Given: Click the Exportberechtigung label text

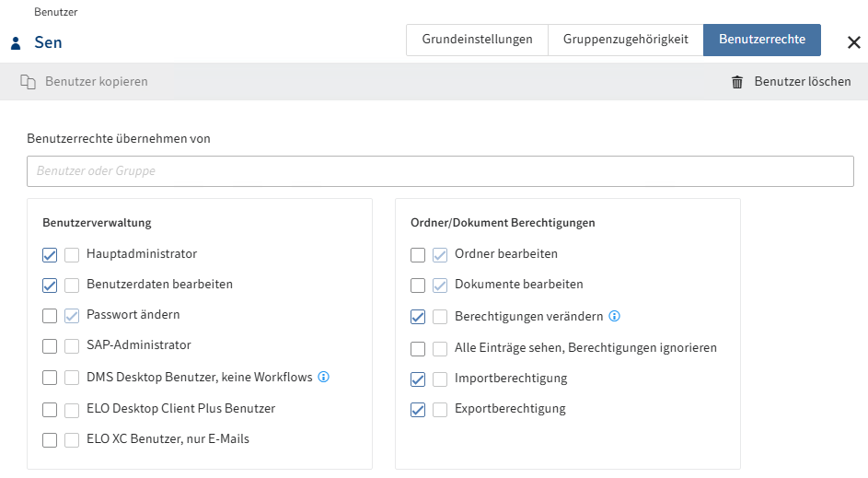Looking at the screenshot, I should [510, 409].
